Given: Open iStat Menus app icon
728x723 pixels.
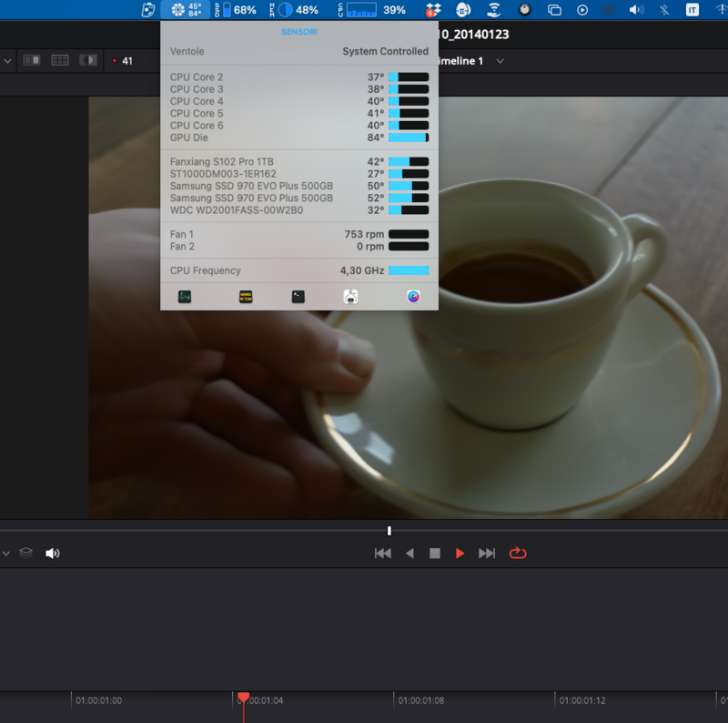Looking at the screenshot, I should coord(413,296).
